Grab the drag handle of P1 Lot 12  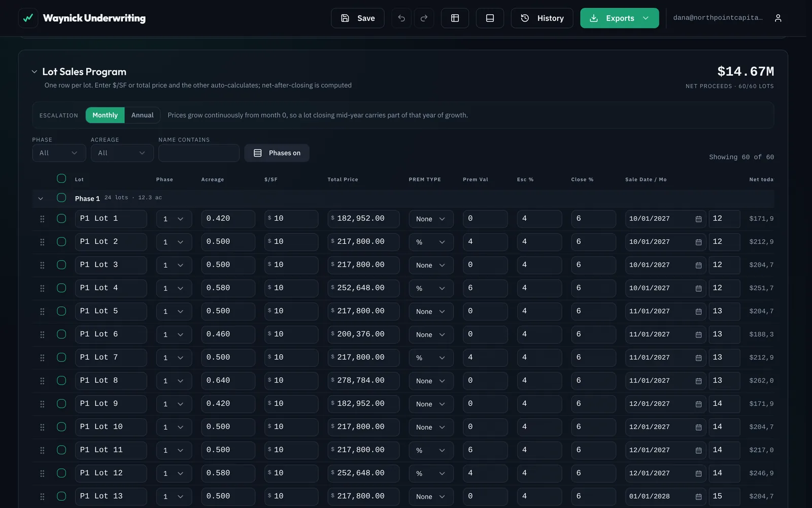[x=42, y=473]
